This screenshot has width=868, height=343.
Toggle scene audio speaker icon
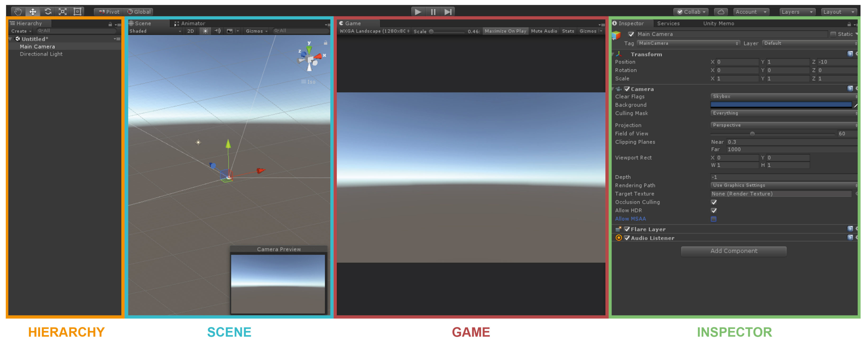point(218,31)
